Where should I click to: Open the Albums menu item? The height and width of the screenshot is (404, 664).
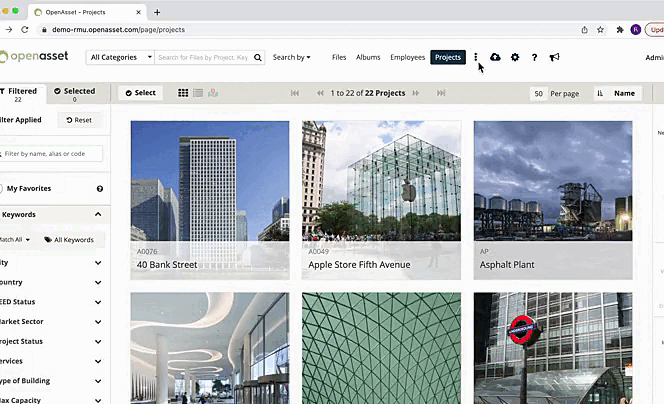(368, 57)
